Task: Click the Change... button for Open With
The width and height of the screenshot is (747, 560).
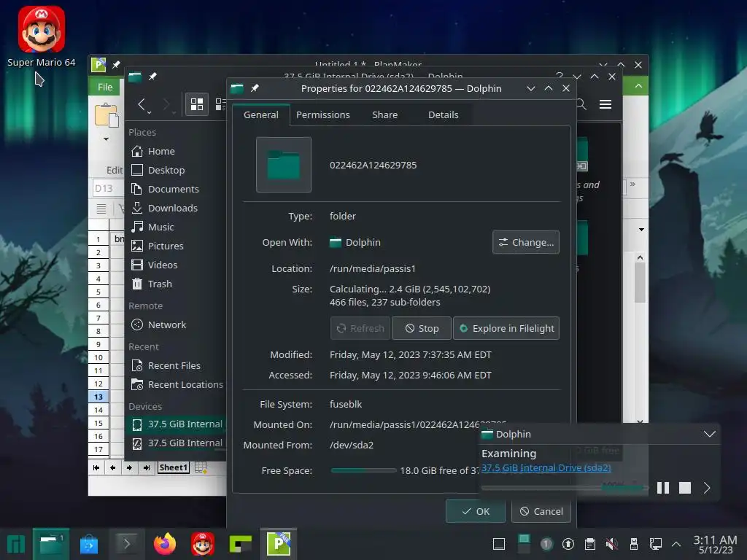Action: (525, 242)
